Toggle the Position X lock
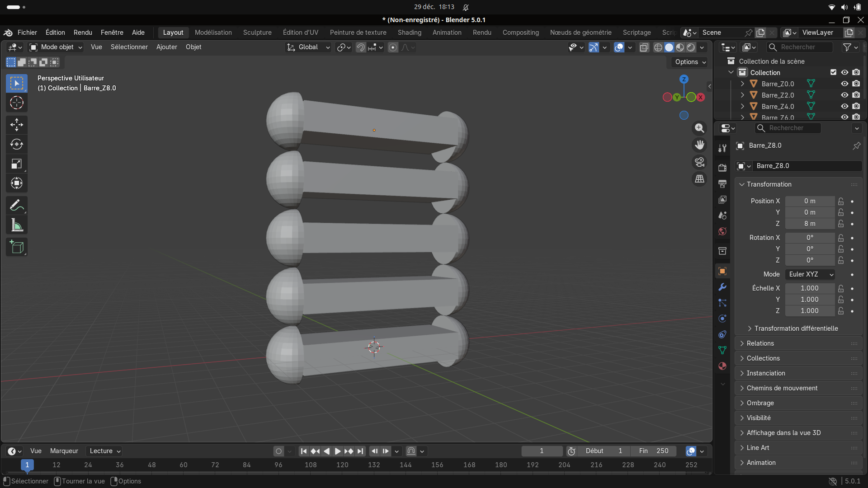 841,201
